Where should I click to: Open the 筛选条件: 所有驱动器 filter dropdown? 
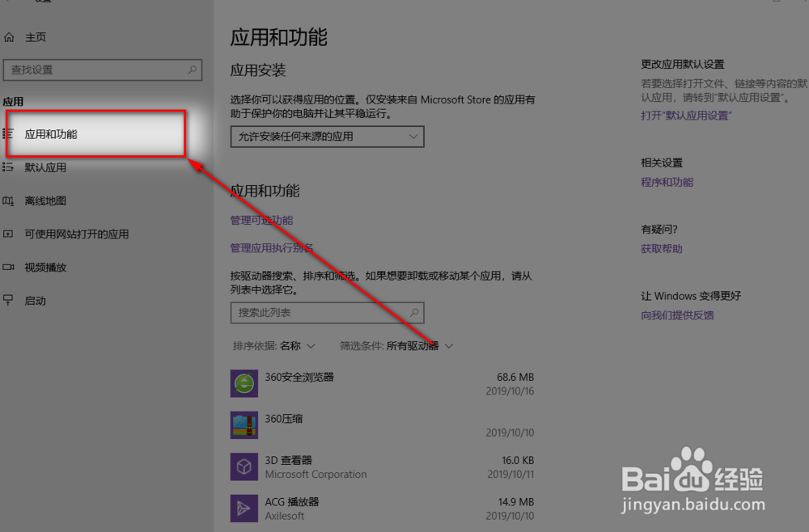coord(397,345)
